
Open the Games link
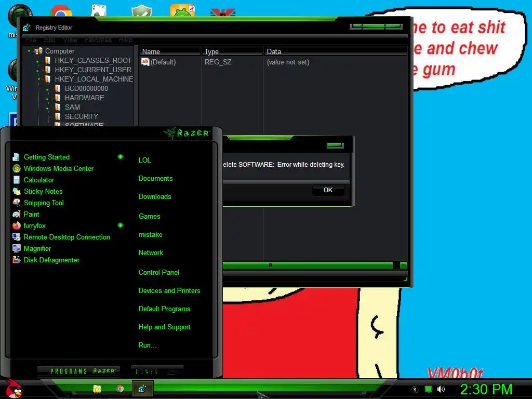149,217
